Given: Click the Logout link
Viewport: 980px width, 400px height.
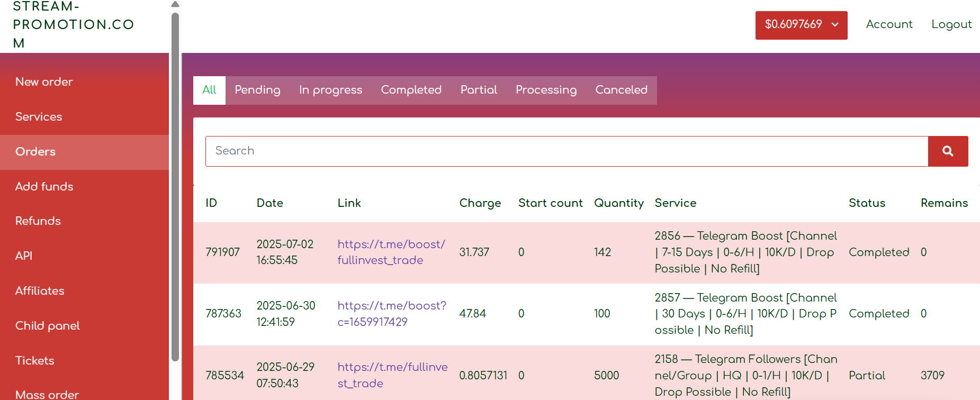Looking at the screenshot, I should click(951, 24).
